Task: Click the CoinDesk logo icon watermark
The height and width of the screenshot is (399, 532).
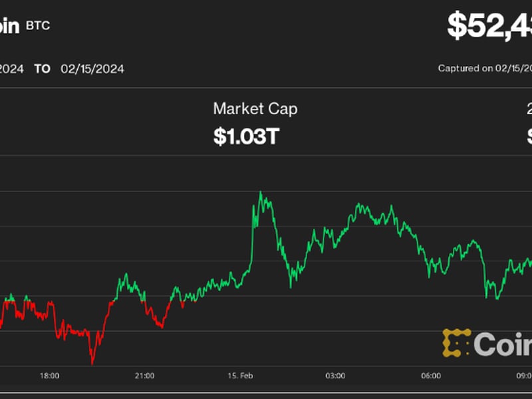Action: (x=456, y=342)
